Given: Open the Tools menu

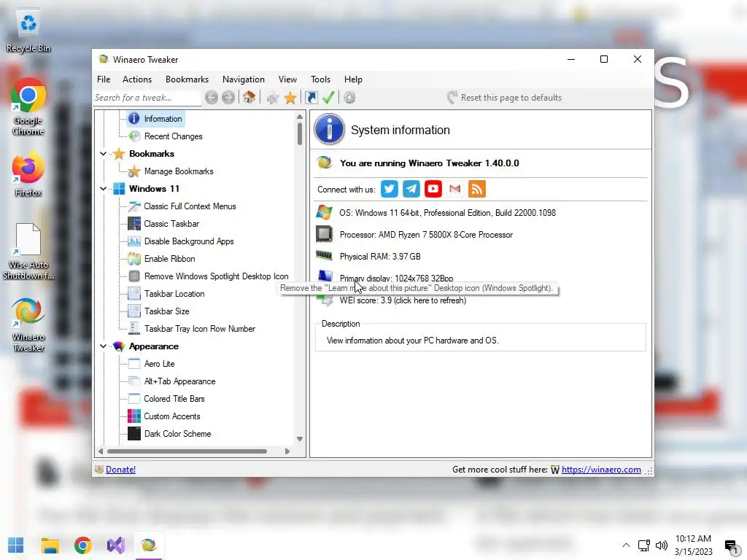Looking at the screenshot, I should [x=321, y=79].
